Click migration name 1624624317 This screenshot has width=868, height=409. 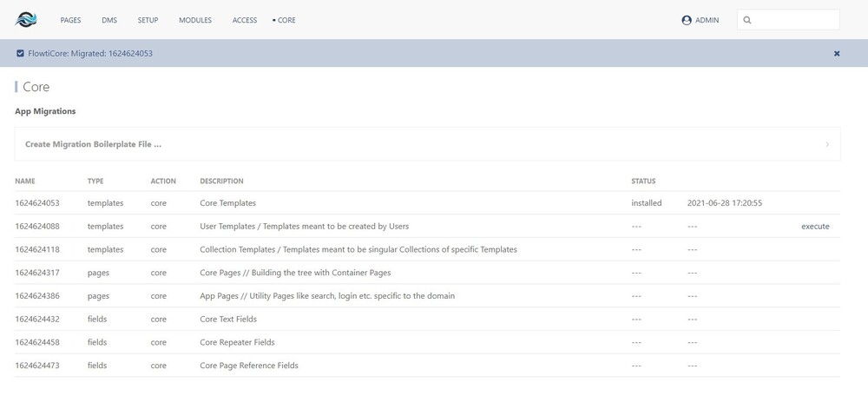point(37,273)
